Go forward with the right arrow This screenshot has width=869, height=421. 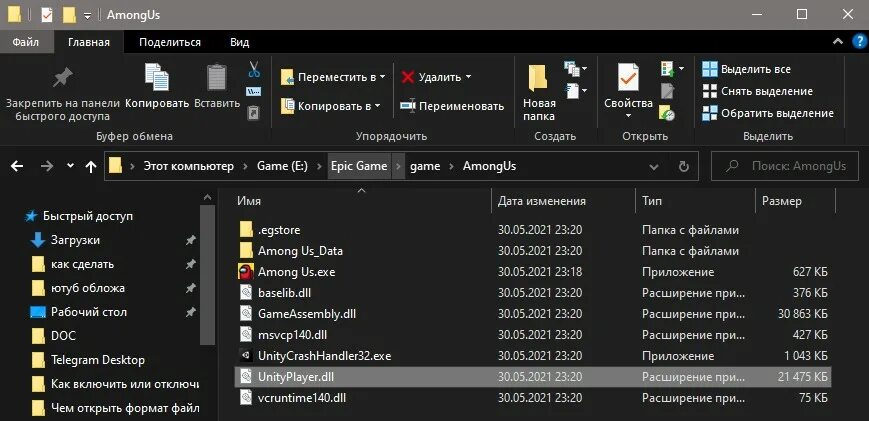coord(47,166)
